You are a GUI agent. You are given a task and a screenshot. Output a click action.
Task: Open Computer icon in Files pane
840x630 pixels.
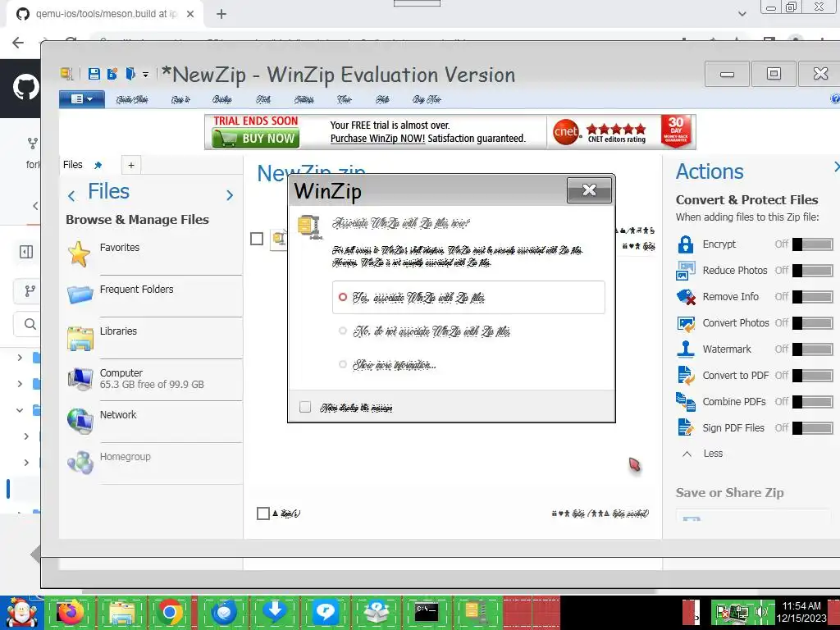pyautogui.click(x=80, y=379)
